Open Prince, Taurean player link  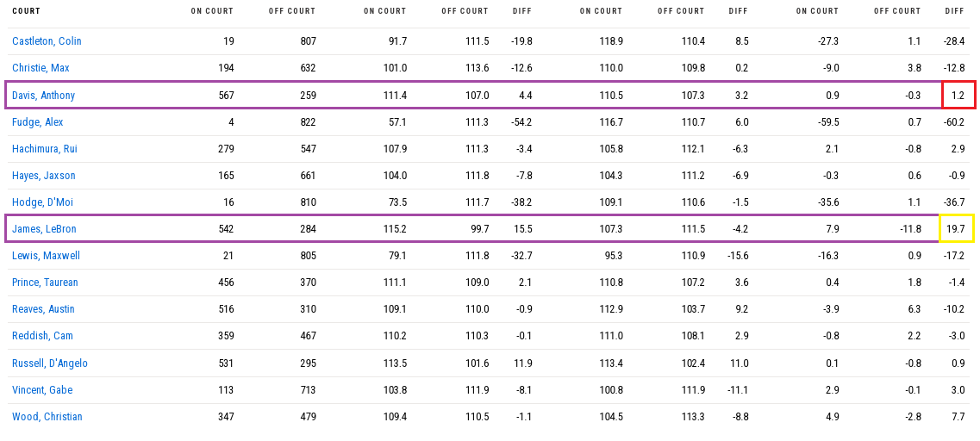click(45, 283)
